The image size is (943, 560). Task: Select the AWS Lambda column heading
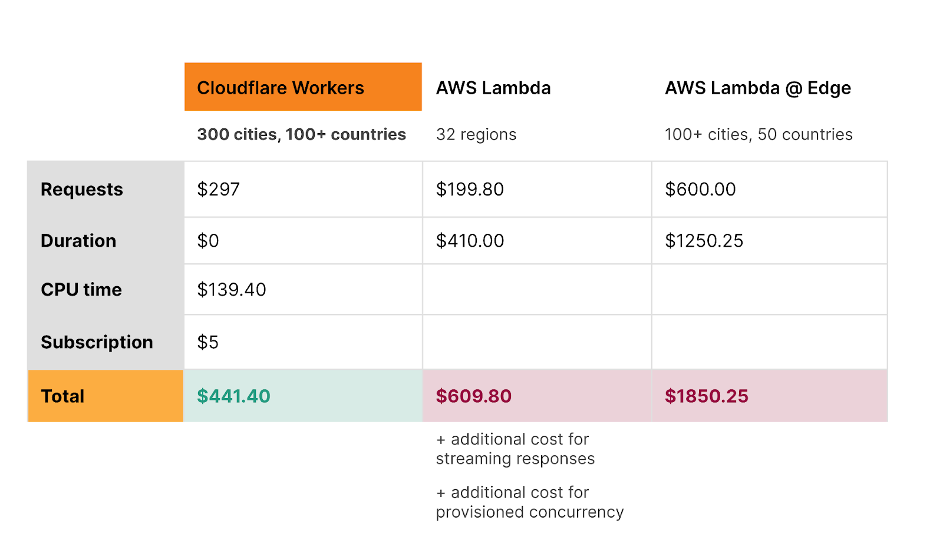(x=493, y=88)
